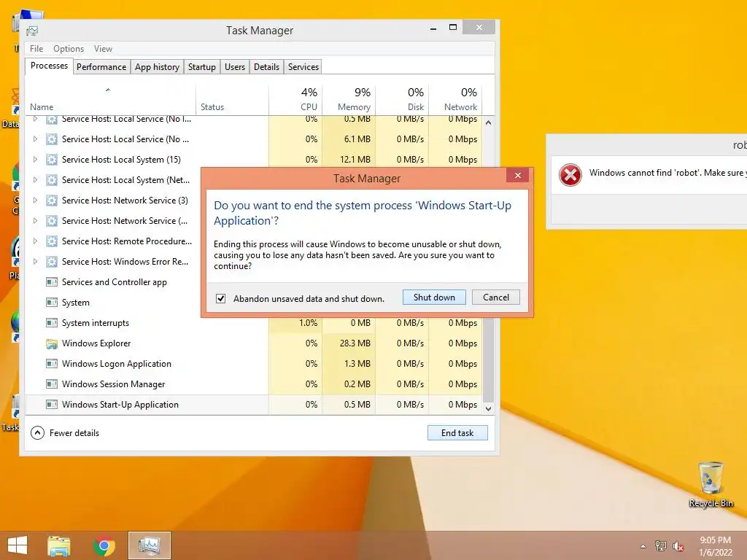Cancel the end process dialog
747x560 pixels.
click(495, 297)
